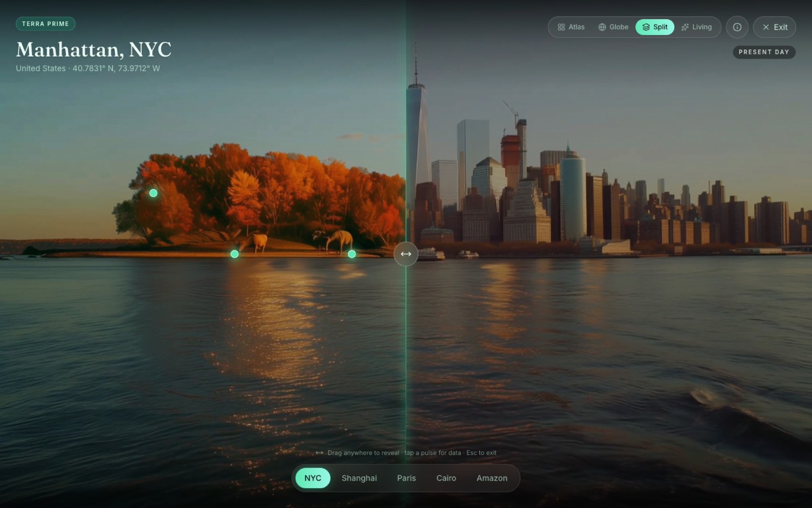The height and width of the screenshot is (508, 812).
Task: Open the info circle icon
Action: [x=737, y=27]
